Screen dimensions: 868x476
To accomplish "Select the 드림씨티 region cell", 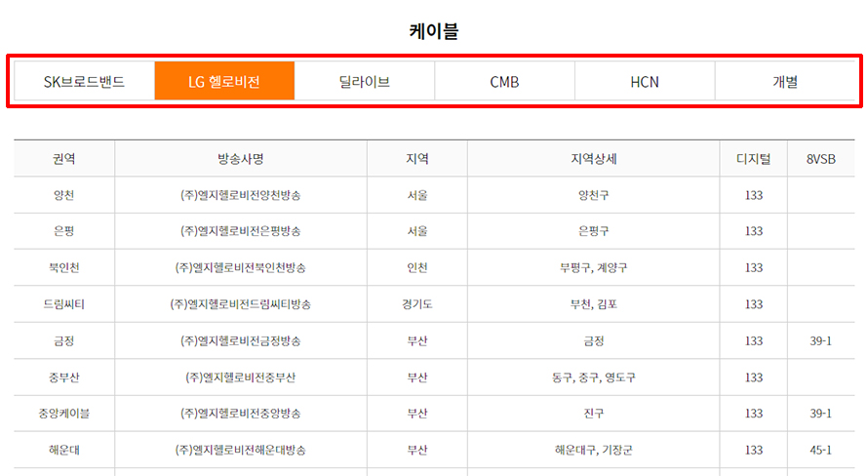I will pyautogui.click(x=64, y=304).
